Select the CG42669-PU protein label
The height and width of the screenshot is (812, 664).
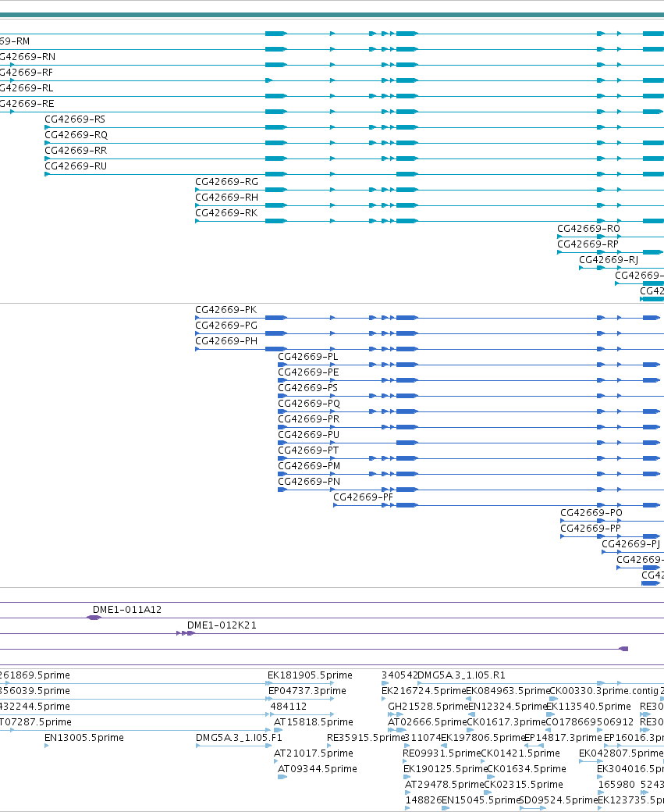[308, 434]
